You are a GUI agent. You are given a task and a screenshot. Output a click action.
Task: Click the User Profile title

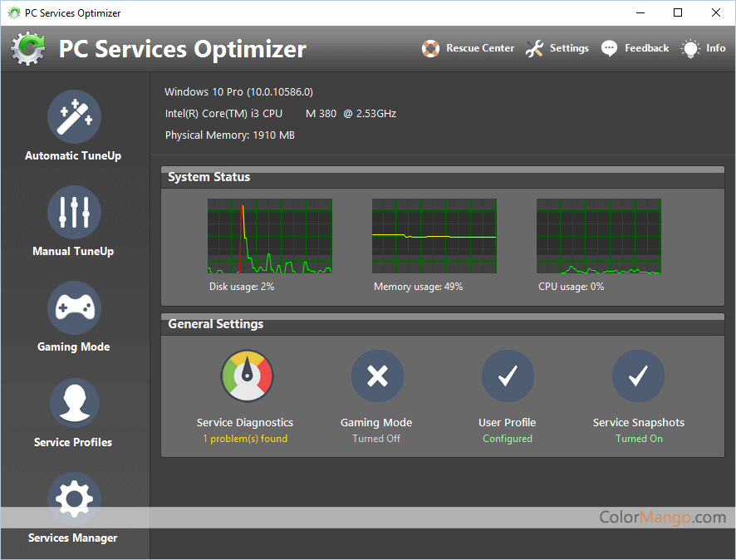tap(508, 422)
